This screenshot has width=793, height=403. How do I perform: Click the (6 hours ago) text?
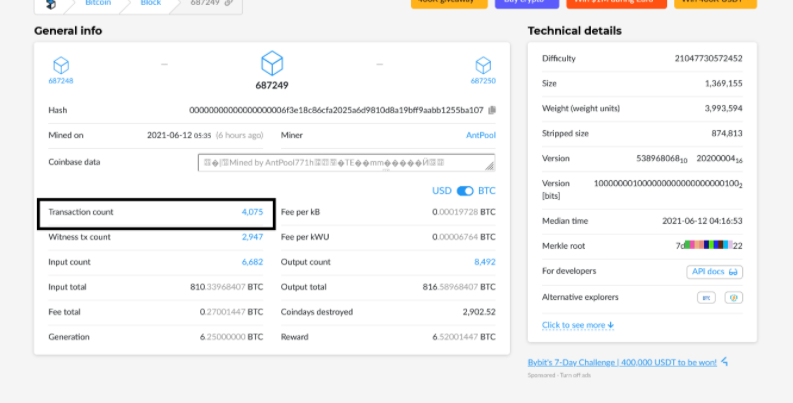239,136
